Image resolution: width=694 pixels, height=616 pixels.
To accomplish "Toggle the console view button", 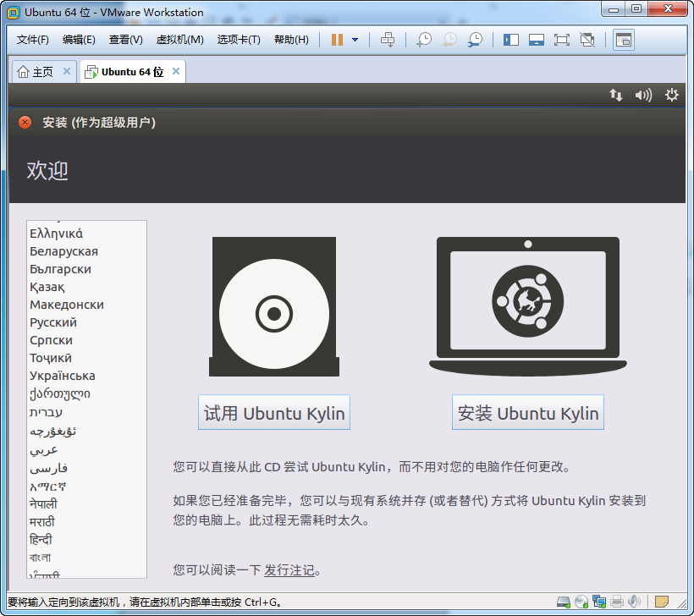I will coord(624,40).
